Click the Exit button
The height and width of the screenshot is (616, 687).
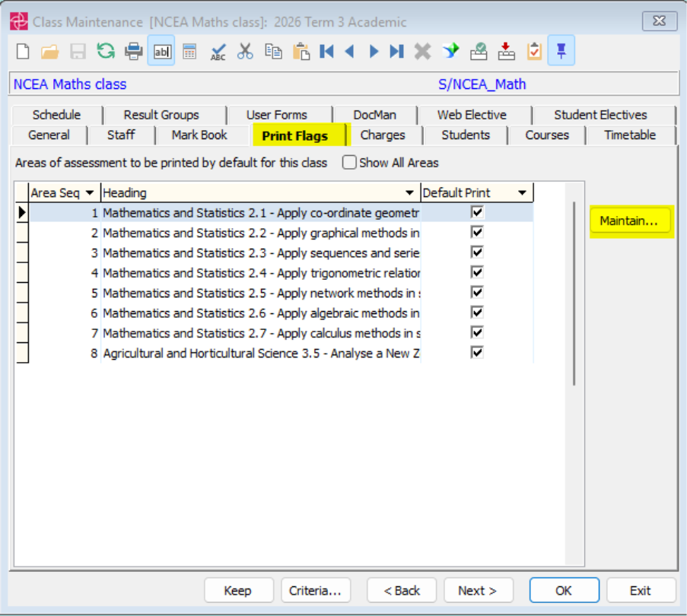pyautogui.click(x=641, y=590)
